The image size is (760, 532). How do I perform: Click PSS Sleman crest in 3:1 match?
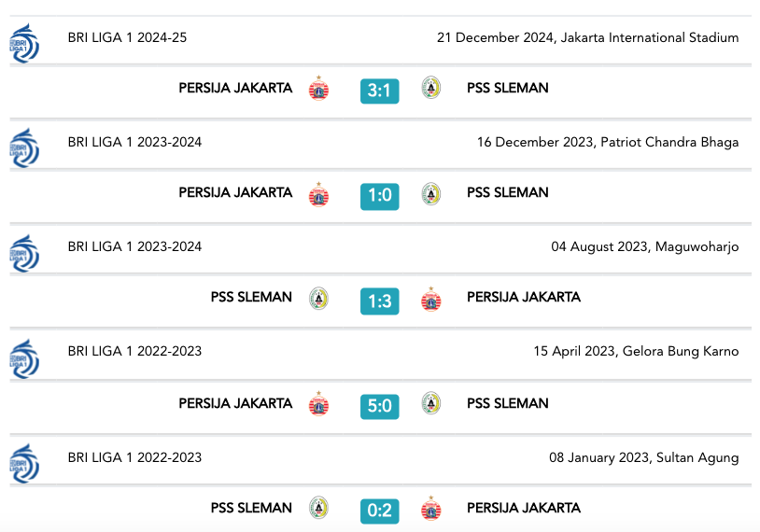pos(431,88)
